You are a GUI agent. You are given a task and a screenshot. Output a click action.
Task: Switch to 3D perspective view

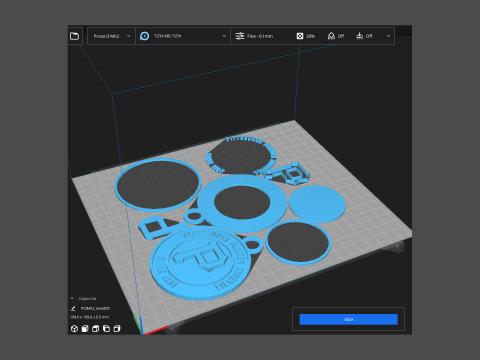[74, 329]
